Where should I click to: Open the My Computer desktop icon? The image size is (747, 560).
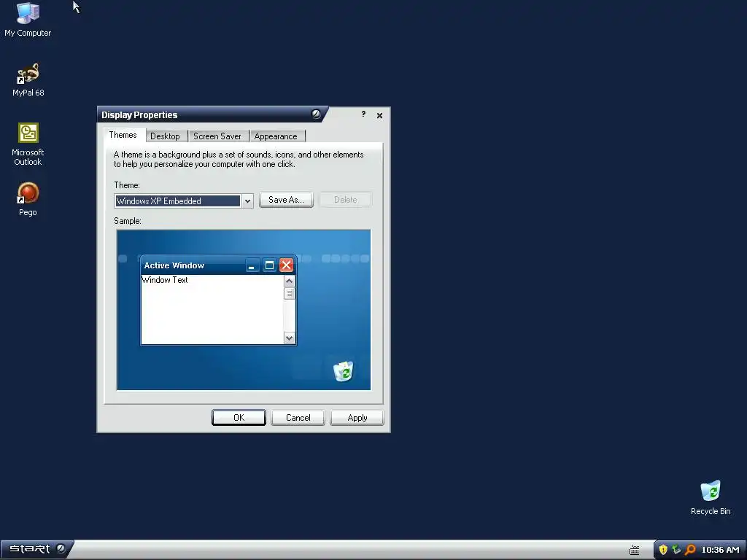[28, 20]
